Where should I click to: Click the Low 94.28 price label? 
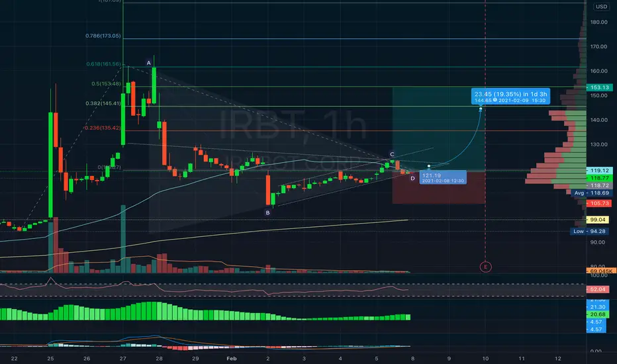click(x=589, y=231)
